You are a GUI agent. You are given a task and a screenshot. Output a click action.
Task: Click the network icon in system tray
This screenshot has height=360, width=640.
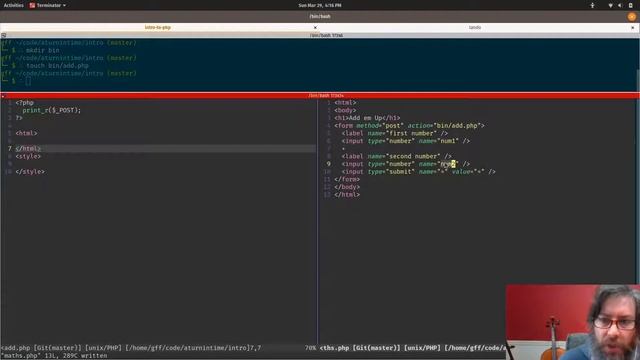[610, 5]
